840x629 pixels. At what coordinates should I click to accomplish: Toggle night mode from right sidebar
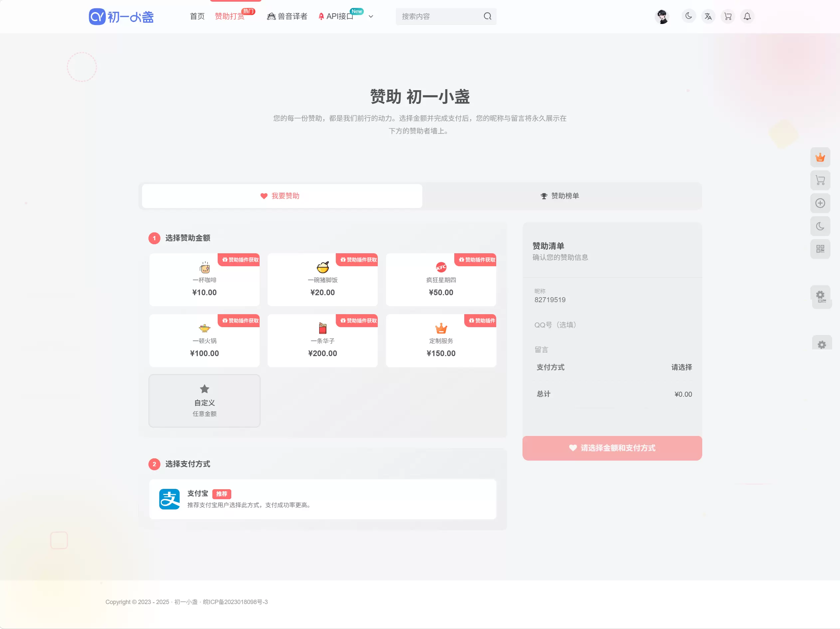coord(820,226)
